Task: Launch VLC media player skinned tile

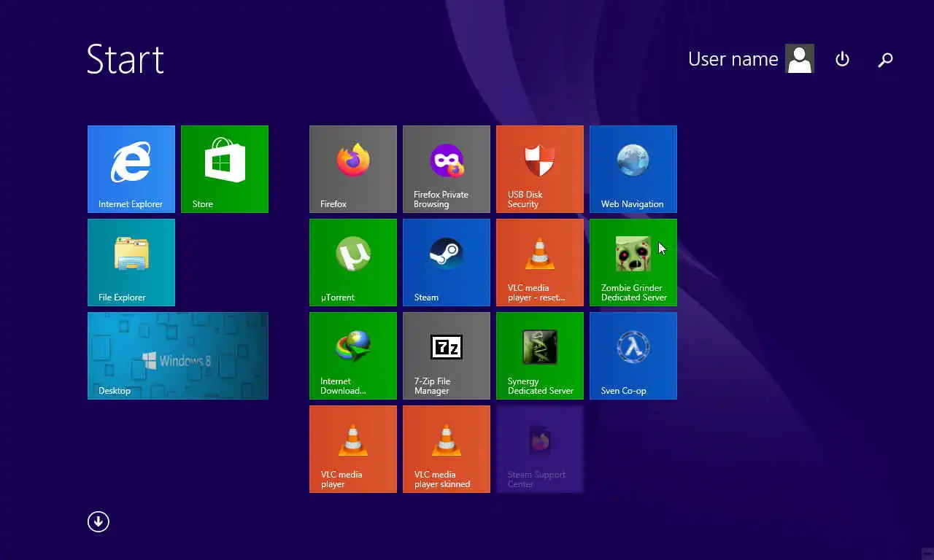Action: coord(447,449)
